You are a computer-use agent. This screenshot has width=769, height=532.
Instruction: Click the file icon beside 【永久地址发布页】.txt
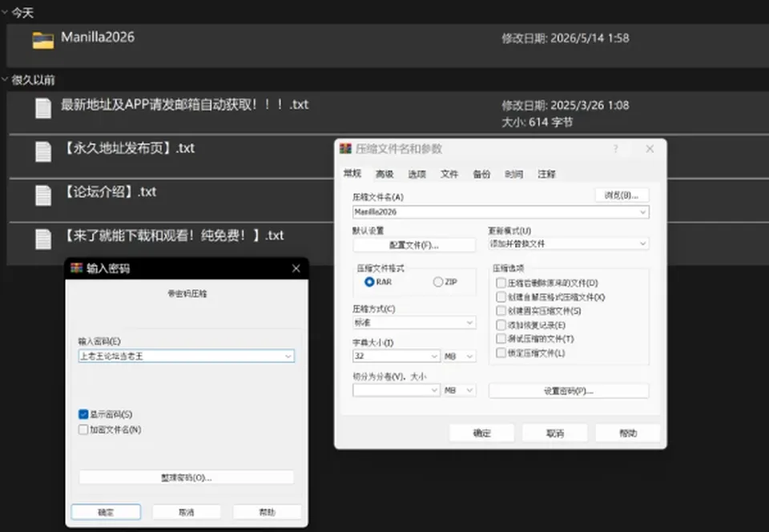click(43, 152)
